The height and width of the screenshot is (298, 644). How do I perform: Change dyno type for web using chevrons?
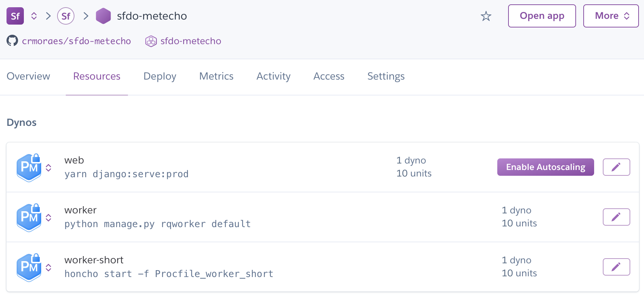(48, 167)
